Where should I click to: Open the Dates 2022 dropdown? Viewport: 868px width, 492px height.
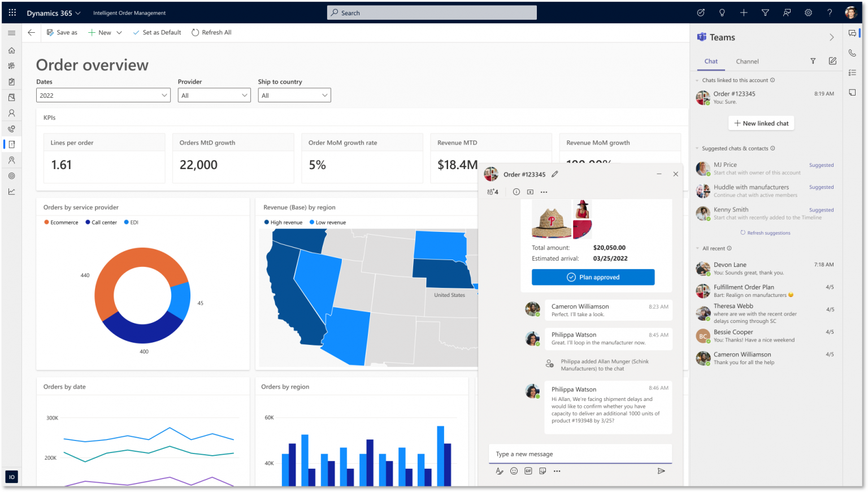103,94
